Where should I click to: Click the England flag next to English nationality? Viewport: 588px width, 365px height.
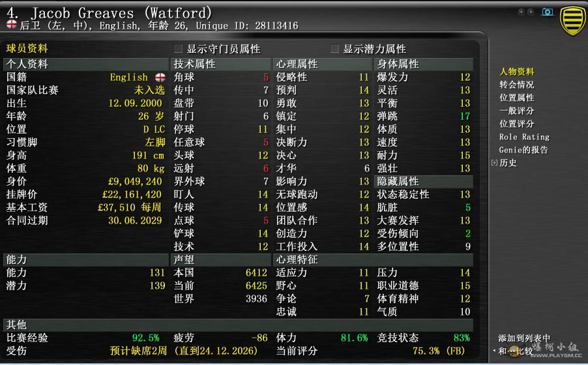click(x=160, y=77)
